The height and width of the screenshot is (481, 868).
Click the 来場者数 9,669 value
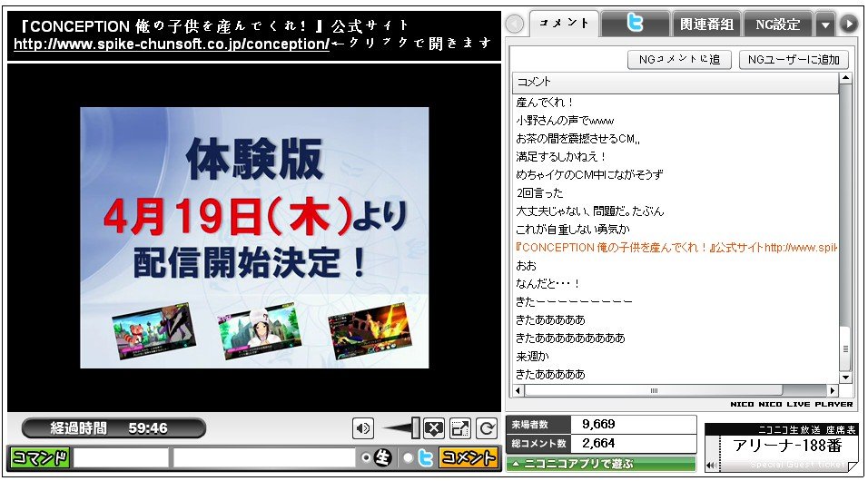coord(599,424)
